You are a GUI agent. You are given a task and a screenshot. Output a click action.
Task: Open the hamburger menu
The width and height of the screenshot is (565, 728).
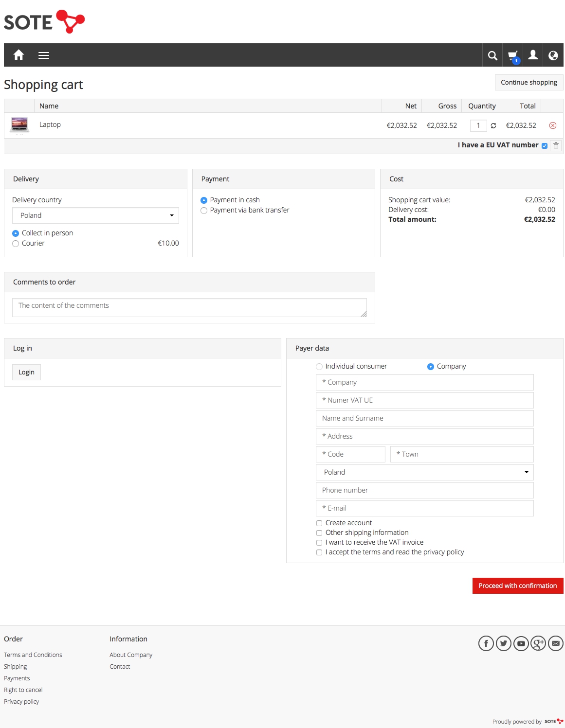coord(44,55)
